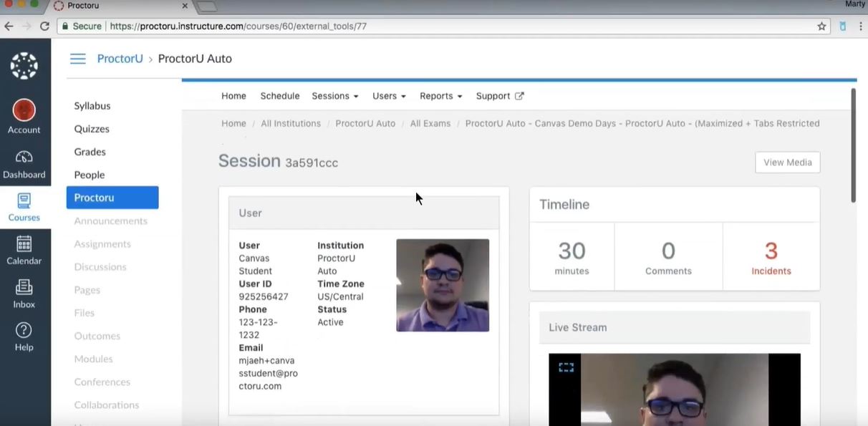The width and height of the screenshot is (868, 426).
Task: Open Grades in course navigation
Action: [90, 152]
